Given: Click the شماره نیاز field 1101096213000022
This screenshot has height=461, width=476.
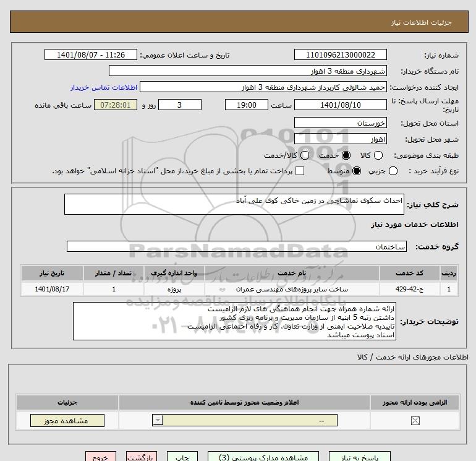Looking at the screenshot, I should point(340,54).
